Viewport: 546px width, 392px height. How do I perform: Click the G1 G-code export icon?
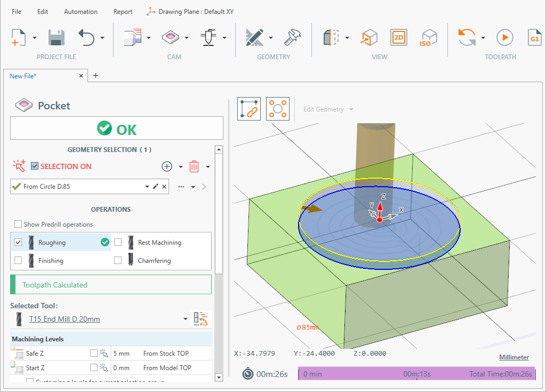click(535, 38)
